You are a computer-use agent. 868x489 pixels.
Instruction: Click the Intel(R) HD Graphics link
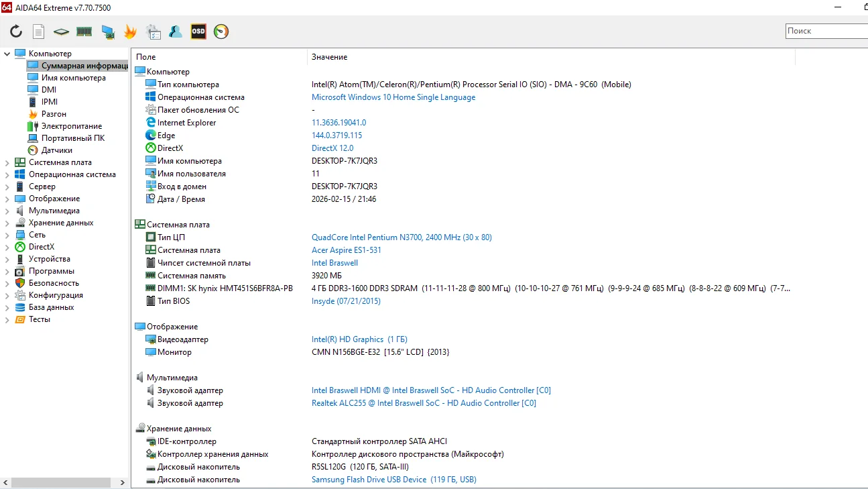tap(359, 339)
